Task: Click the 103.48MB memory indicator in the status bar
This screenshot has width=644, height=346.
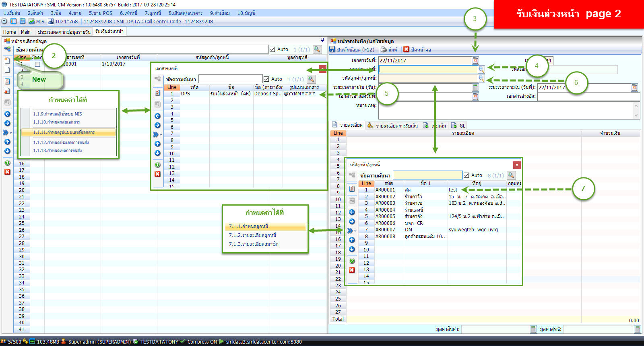Action: pyautogui.click(x=48, y=342)
